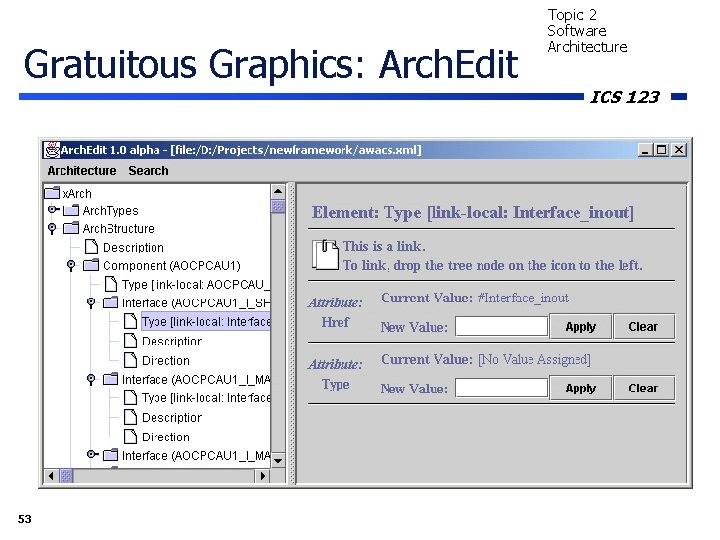Open the Architecture menu
The image size is (720, 540).
pos(82,171)
